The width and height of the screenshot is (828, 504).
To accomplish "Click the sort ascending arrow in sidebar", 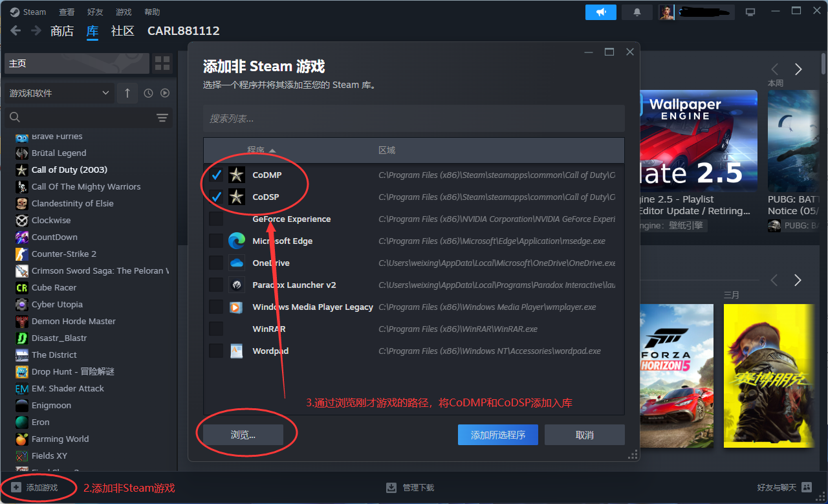I will point(127,93).
